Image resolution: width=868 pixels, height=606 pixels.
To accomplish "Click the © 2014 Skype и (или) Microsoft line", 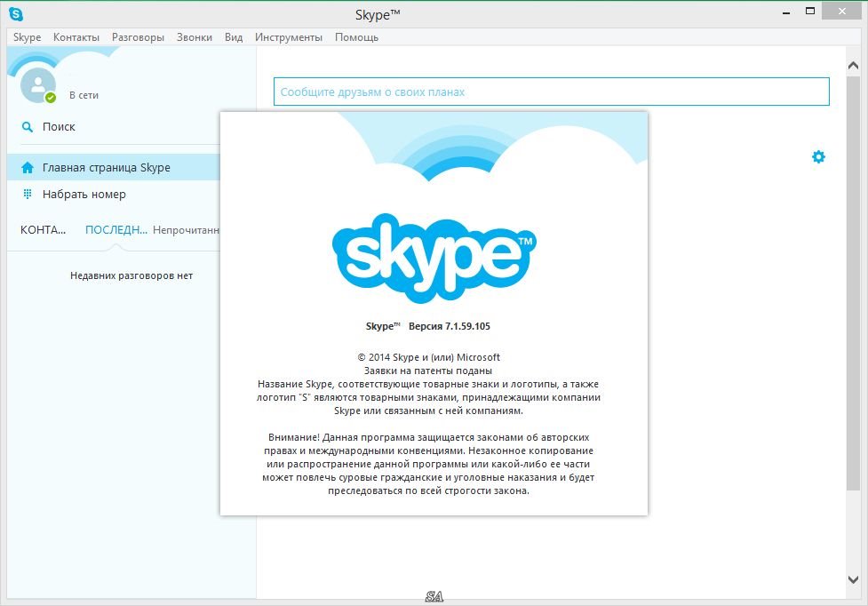I will point(429,357).
